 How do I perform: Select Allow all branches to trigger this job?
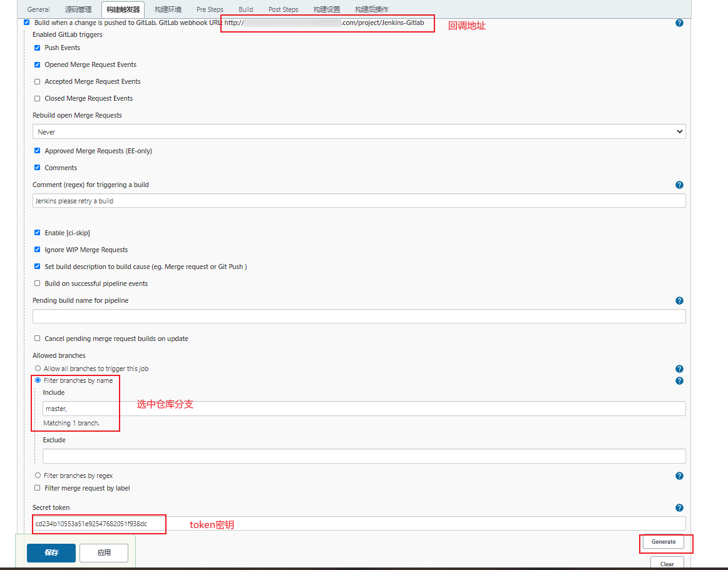[38, 368]
